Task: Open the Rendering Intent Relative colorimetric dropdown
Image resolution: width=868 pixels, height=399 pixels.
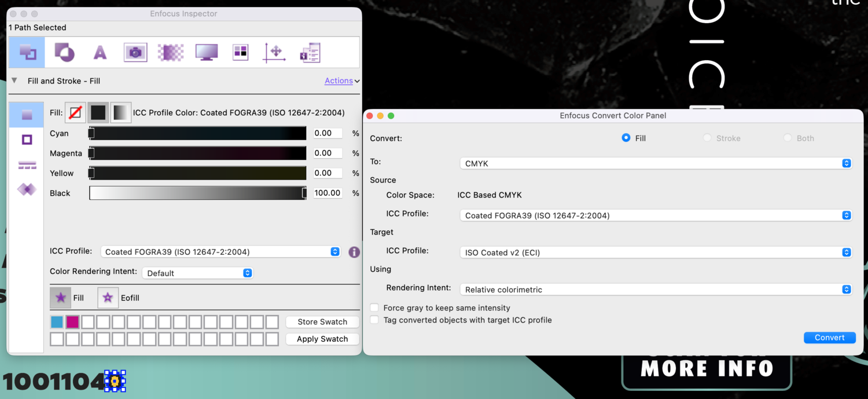Action: [x=656, y=290]
